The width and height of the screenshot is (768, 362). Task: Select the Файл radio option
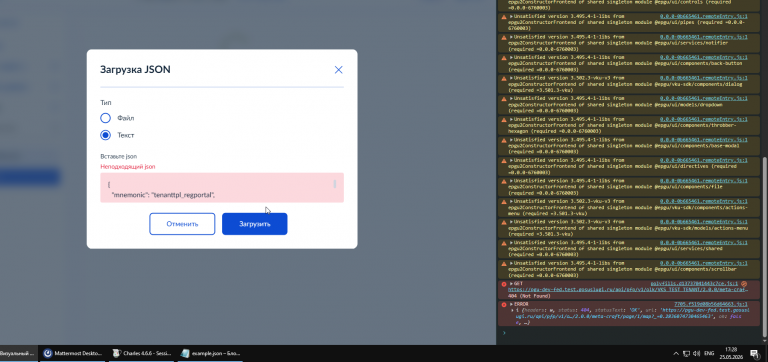point(105,118)
